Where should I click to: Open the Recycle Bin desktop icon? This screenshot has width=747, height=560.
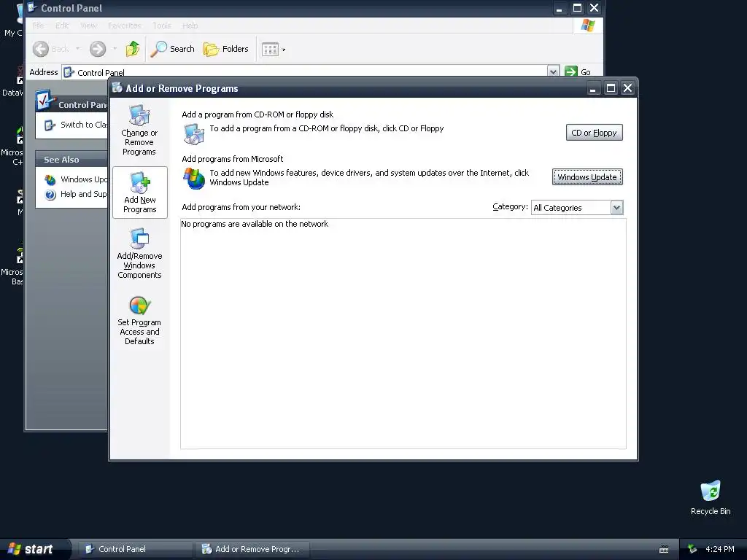pyautogui.click(x=711, y=497)
